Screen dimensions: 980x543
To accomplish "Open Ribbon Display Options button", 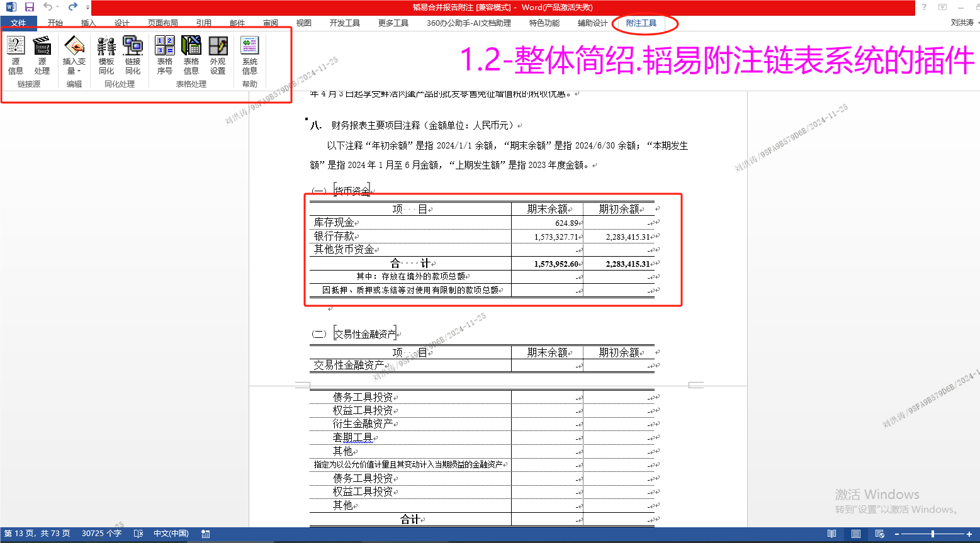I will [942, 7].
